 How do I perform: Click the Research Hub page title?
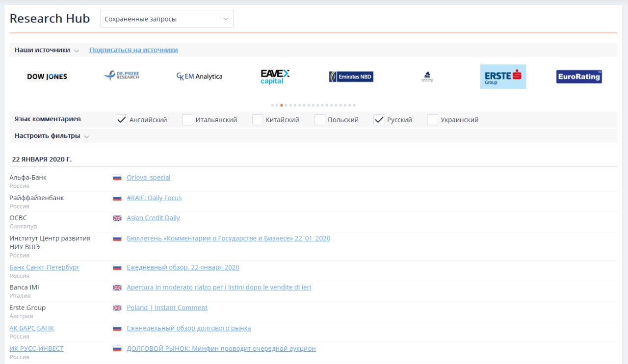coord(50,19)
